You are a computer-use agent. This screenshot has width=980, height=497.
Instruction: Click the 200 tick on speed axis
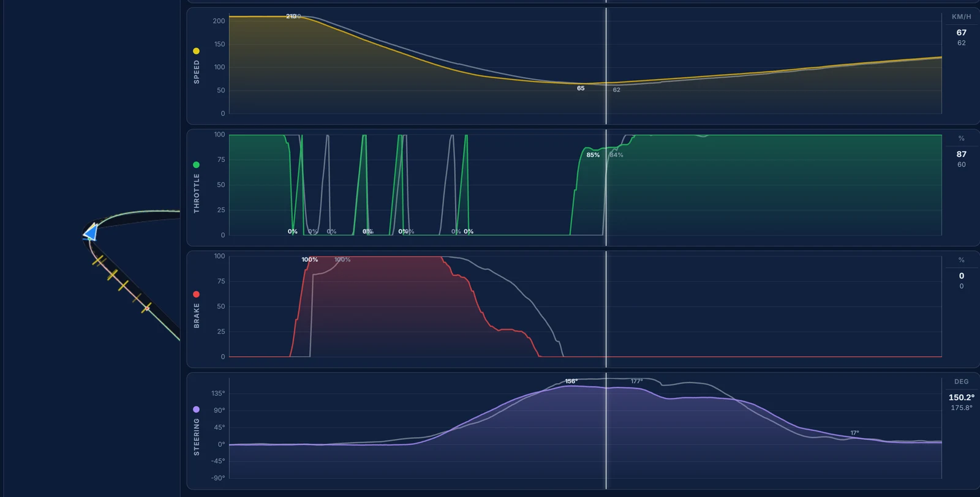point(219,21)
